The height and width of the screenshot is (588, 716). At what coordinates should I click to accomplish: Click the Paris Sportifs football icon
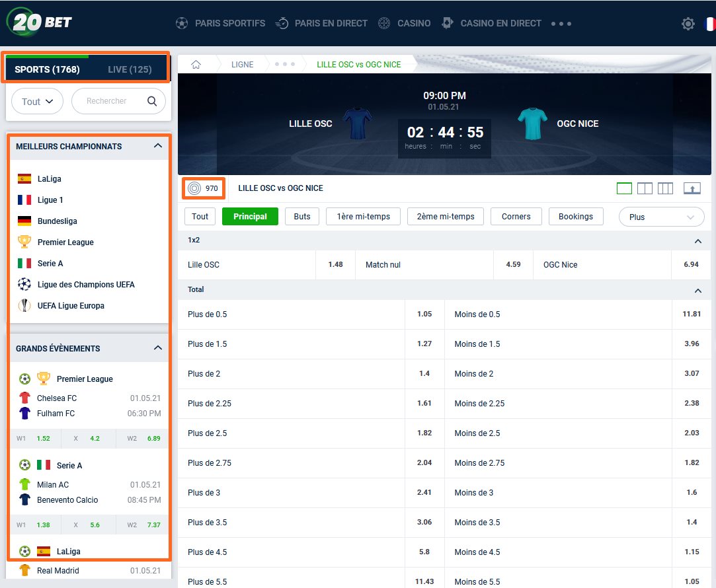click(182, 23)
